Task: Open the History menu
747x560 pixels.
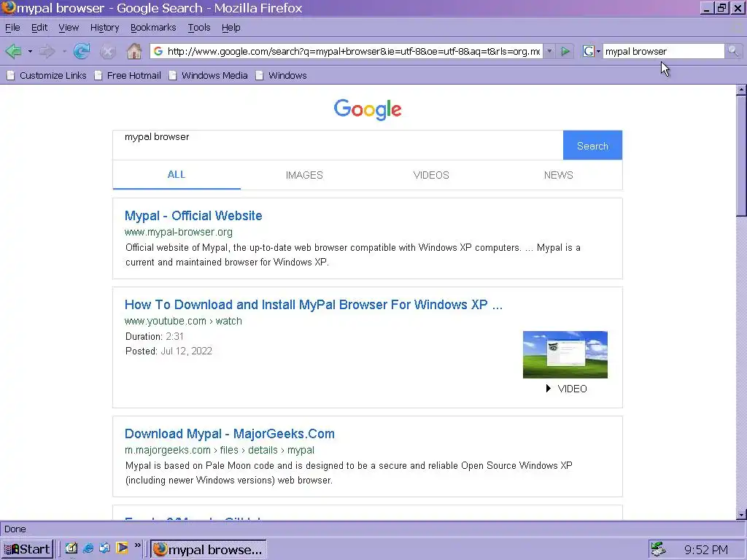Action: (x=105, y=28)
